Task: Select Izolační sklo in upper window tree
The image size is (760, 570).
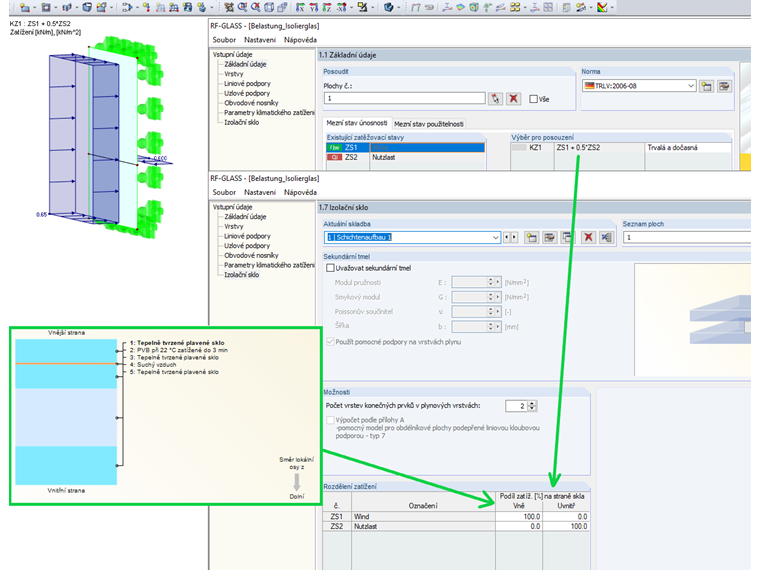Action: [x=241, y=122]
